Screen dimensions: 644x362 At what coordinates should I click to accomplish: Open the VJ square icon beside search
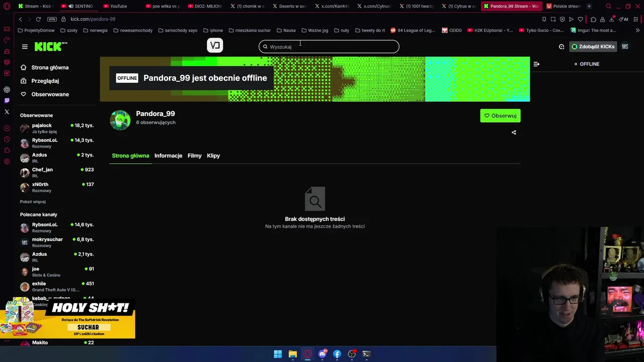215,46
